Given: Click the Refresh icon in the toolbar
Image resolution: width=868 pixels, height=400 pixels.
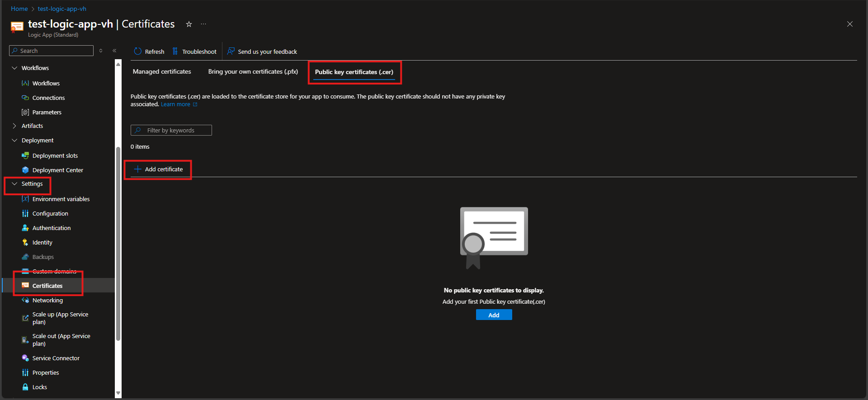Looking at the screenshot, I should [x=138, y=52].
